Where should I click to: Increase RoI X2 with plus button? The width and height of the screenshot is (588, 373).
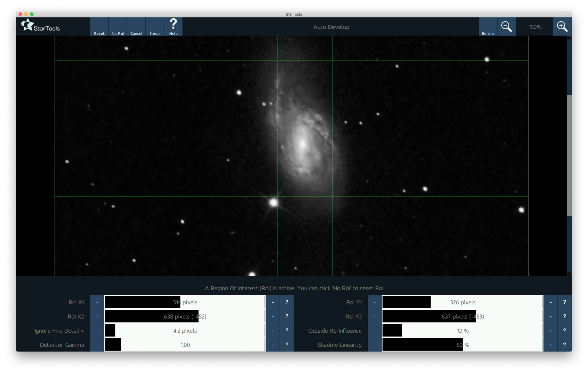click(273, 316)
